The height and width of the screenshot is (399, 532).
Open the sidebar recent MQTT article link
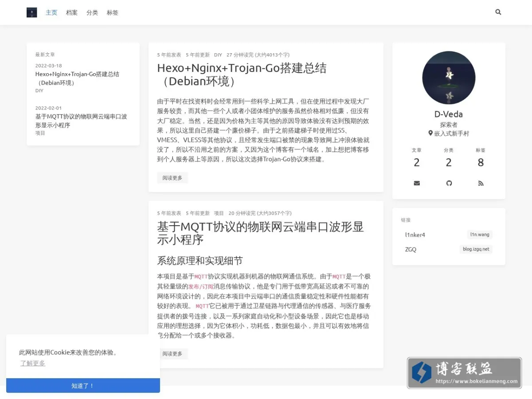click(81, 121)
